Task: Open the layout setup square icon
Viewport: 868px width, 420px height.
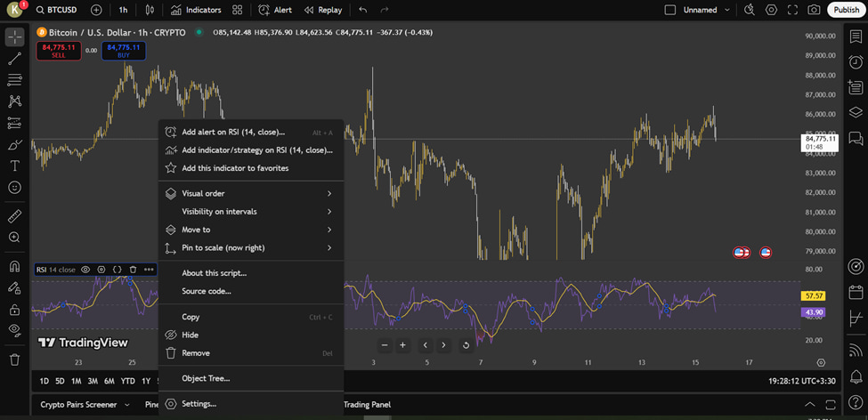Action: coord(669,10)
